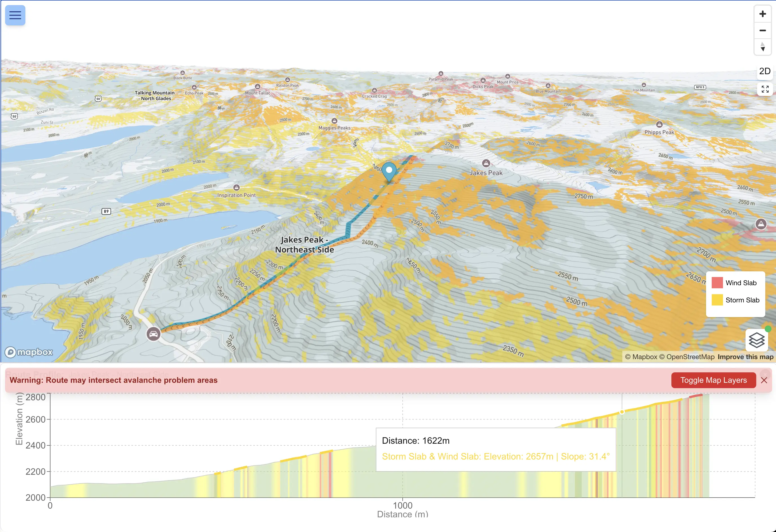Reset map bearing with compass icon
This screenshot has height=532, width=776.
pos(762,47)
